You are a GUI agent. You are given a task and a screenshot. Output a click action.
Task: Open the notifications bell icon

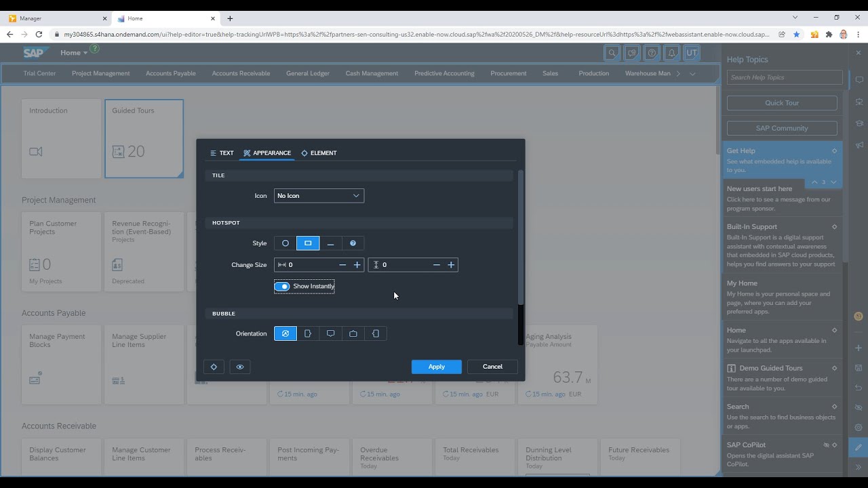[x=671, y=53]
